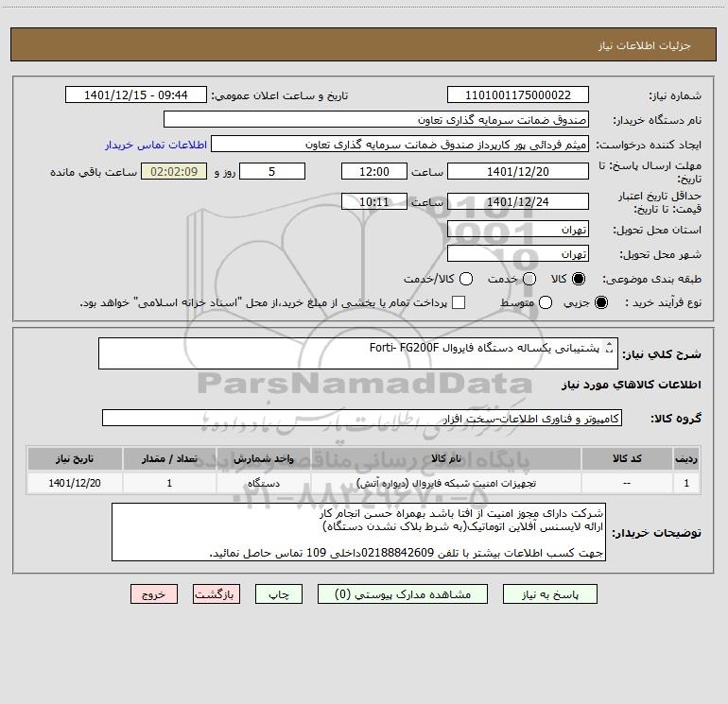Screen dimensions: 728x704
Task: Click the جزئیات اطلاعات نیاز header title
Action: [645, 45]
